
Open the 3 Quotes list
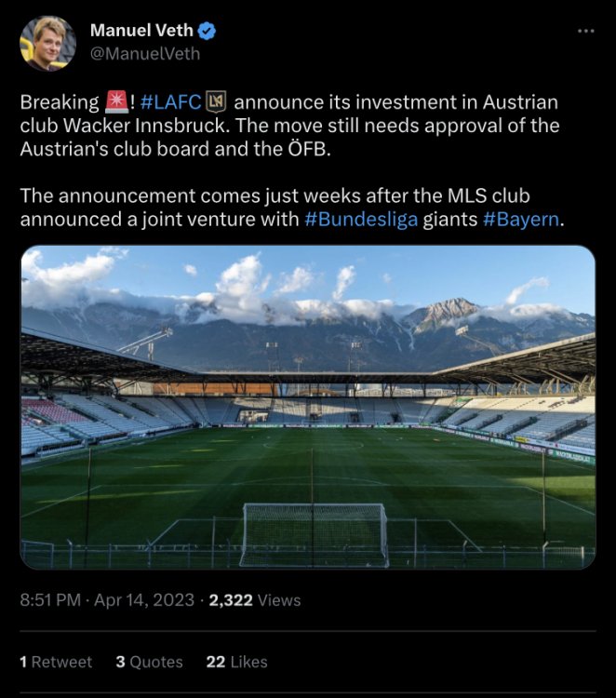149,662
